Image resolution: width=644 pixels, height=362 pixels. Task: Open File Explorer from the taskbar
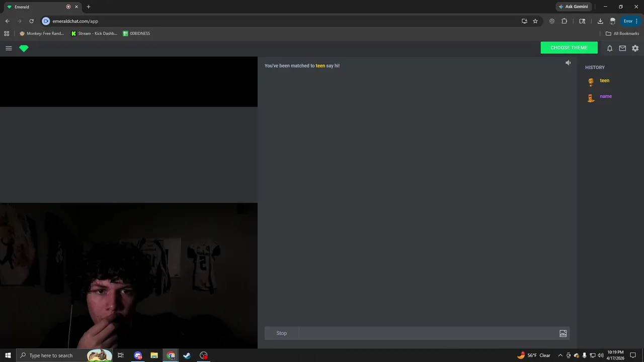click(154, 355)
